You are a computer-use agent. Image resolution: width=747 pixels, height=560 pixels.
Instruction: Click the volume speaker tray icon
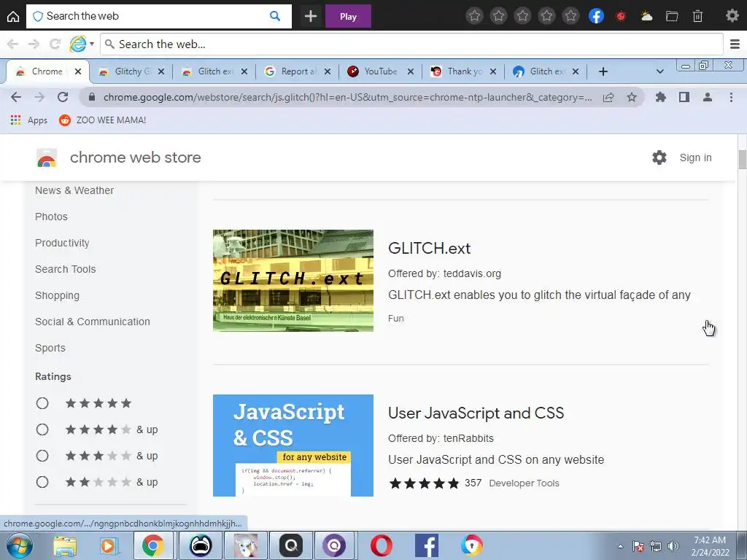(673, 547)
